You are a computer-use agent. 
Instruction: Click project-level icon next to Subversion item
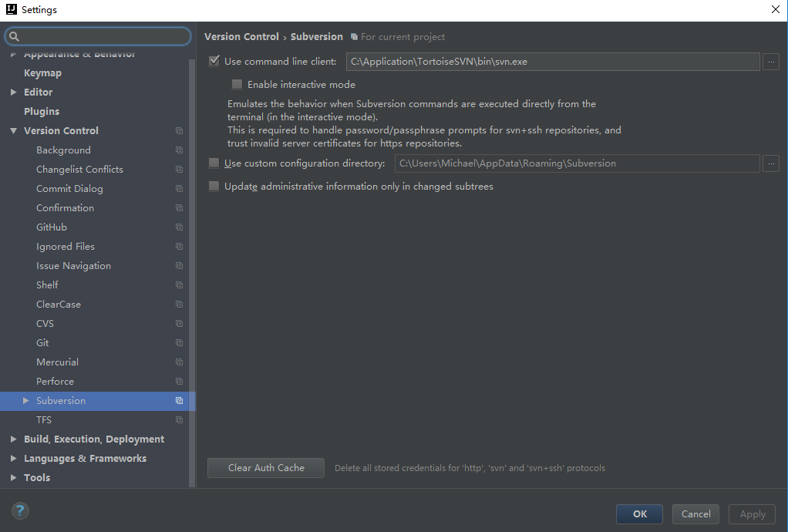(179, 401)
